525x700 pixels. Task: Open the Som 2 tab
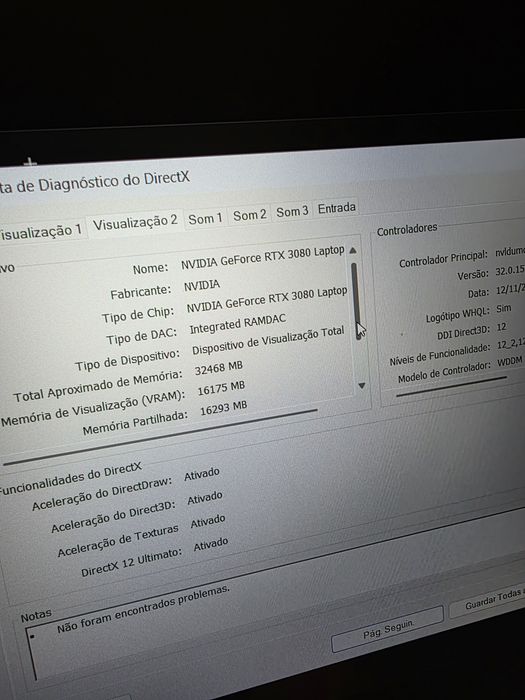click(x=250, y=215)
